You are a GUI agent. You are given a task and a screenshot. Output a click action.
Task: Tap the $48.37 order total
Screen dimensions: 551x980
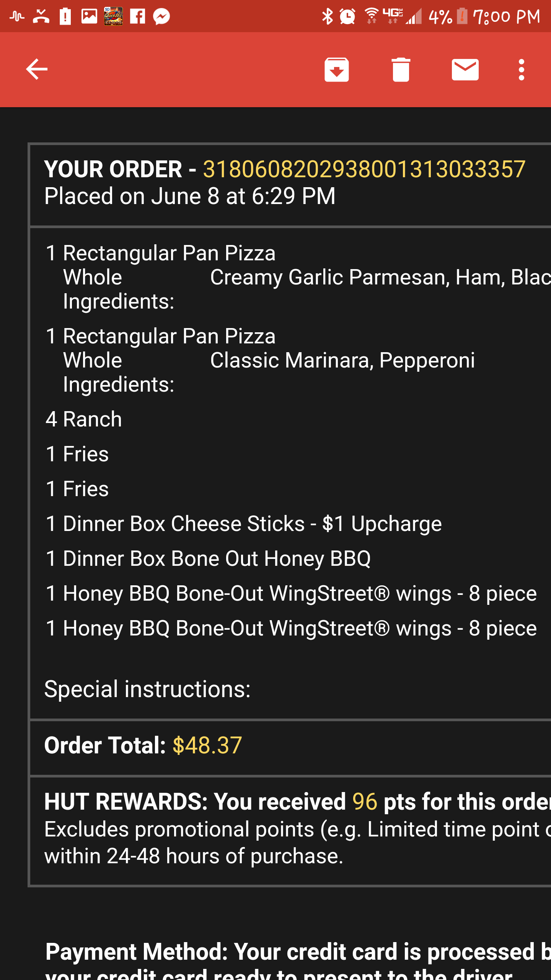(207, 745)
